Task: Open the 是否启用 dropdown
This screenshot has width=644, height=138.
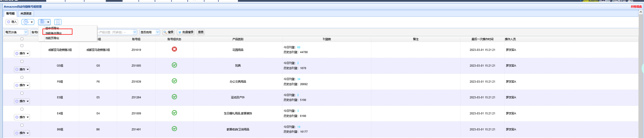Action: point(150,32)
